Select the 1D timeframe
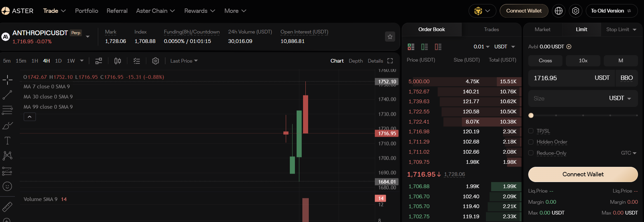644x222 pixels. click(x=58, y=61)
